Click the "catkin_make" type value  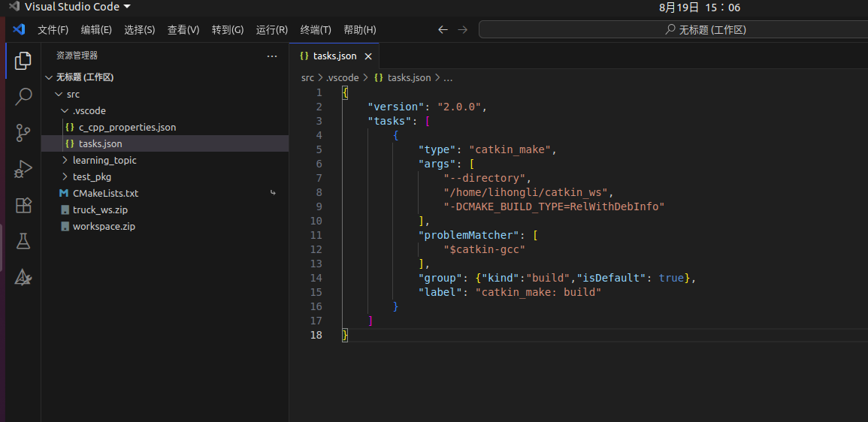pos(510,150)
